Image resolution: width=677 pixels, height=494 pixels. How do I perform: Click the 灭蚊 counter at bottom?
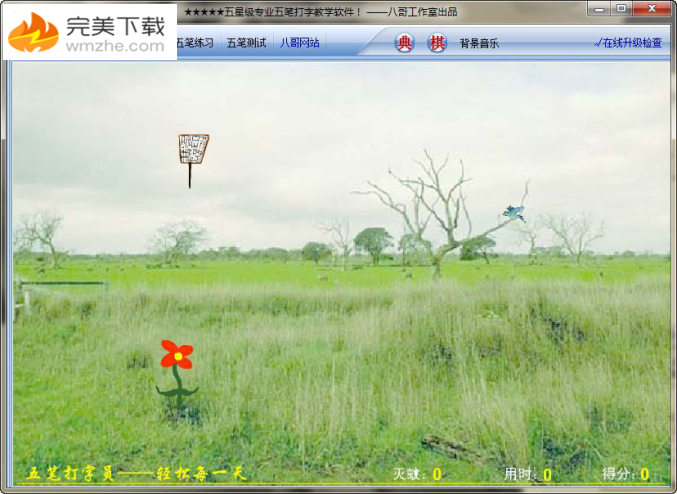click(x=417, y=474)
